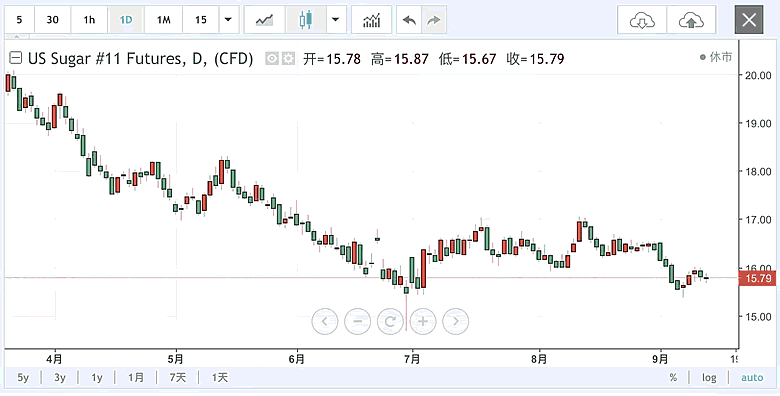Click the 15.00 price axis label
780x396 pixels.
pos(759,317)
